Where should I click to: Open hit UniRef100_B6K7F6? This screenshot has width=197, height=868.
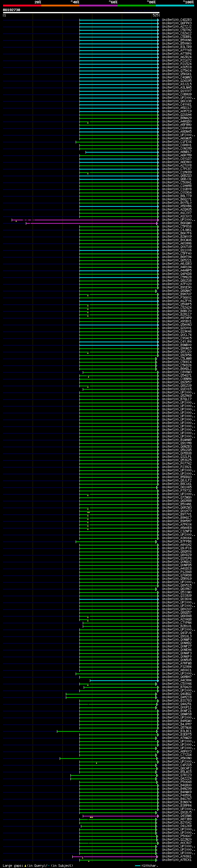[x=177, y=233]
